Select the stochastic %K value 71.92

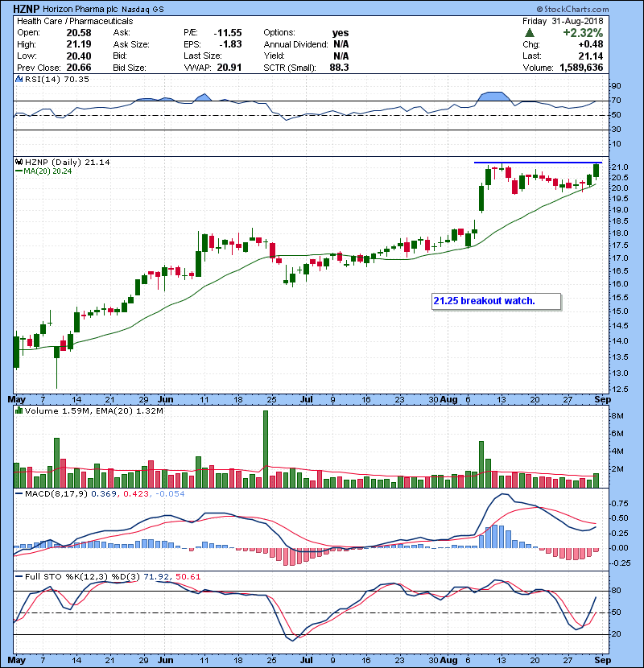156,577
